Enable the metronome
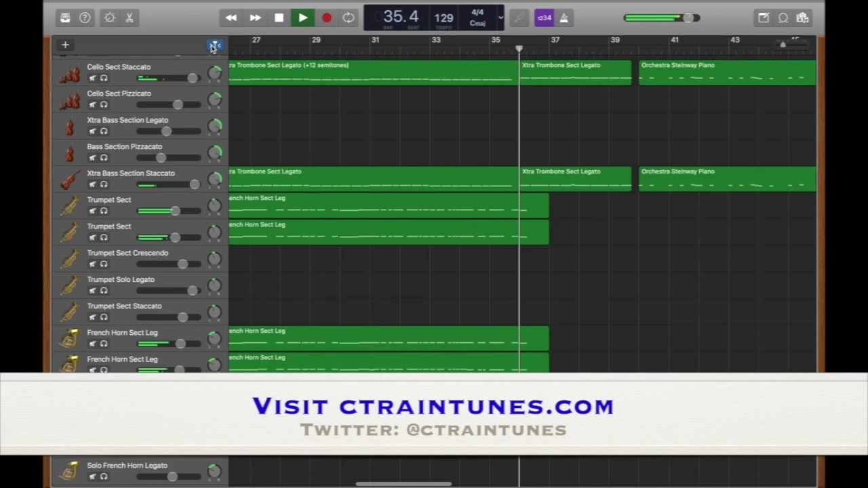868x488 pixels. pyautogui.click(x=564, y=18)
